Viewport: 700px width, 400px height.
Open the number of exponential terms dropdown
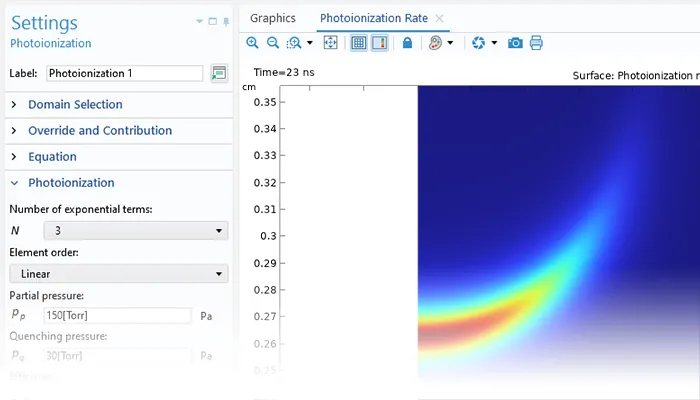[x=118, y=231]
